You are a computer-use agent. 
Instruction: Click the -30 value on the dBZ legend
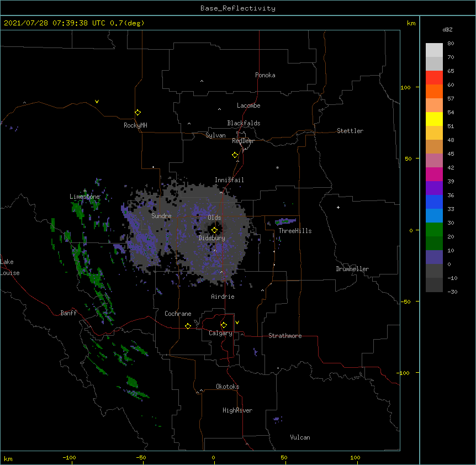[452, 292]
